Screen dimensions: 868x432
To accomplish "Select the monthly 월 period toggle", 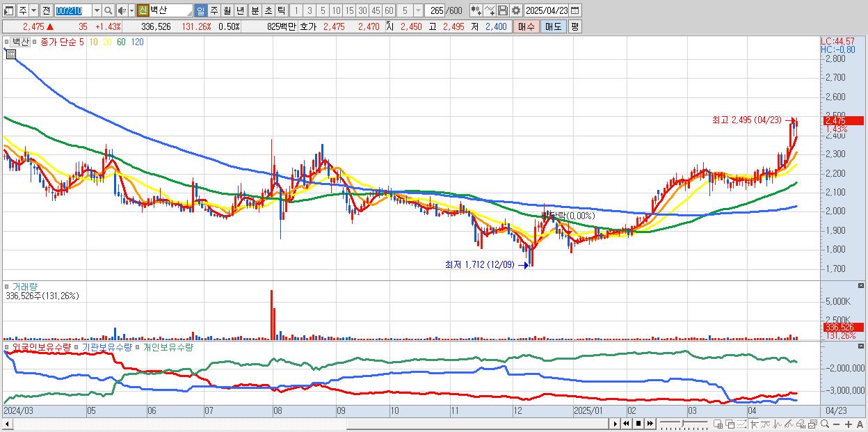I will 227,10.
